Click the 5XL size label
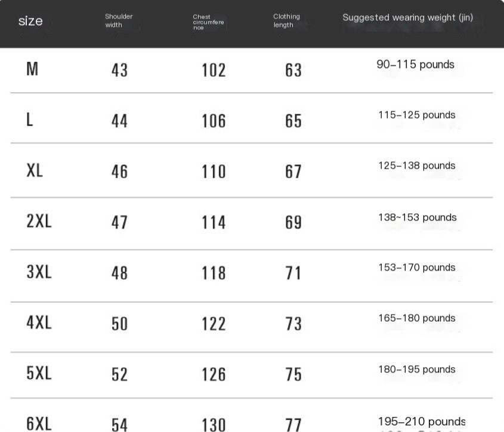Image resolution: width=504 pixels, height=432 pixels. pyautogui.click(x=39, y=374)
